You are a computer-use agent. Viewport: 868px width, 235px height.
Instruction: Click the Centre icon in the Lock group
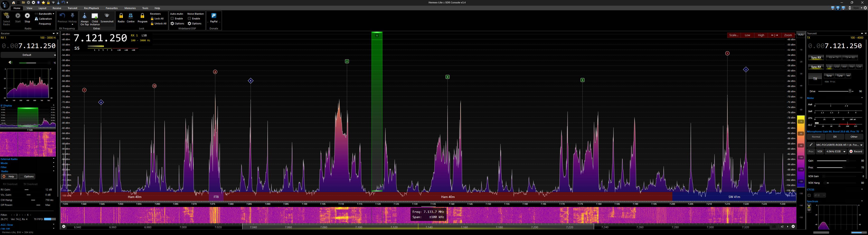130,16
